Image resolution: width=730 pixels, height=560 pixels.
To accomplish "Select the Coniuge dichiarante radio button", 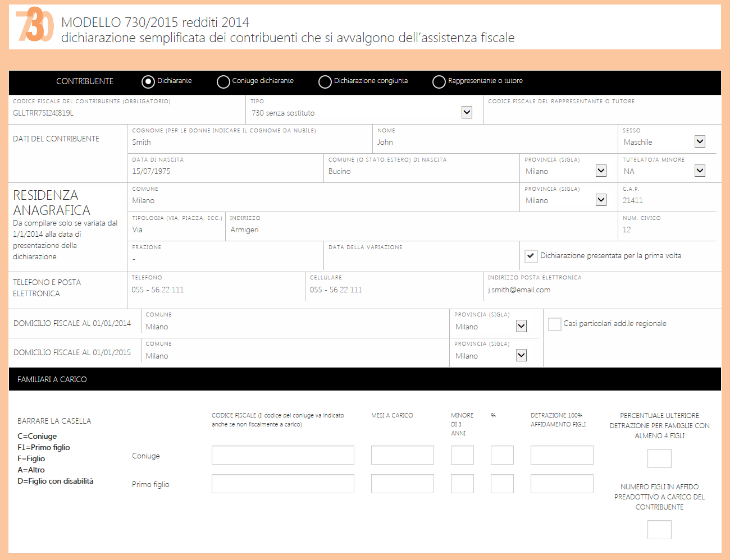I will click(223, 82).
